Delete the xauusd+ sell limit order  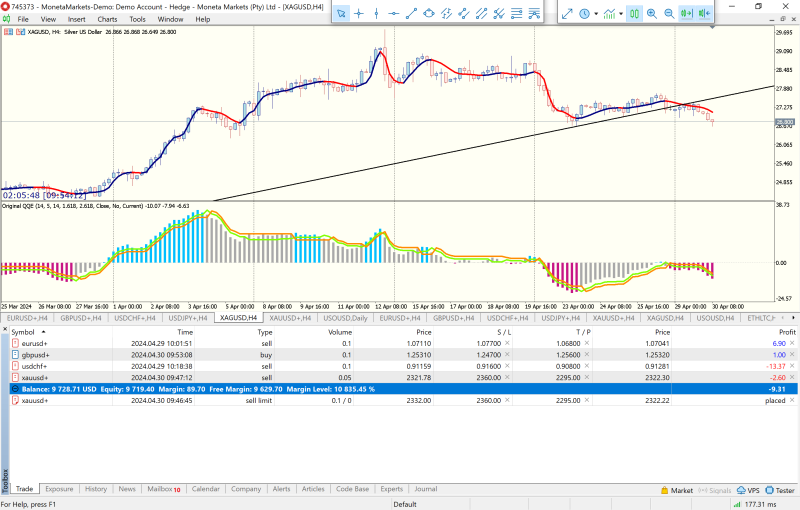point(793,399)
